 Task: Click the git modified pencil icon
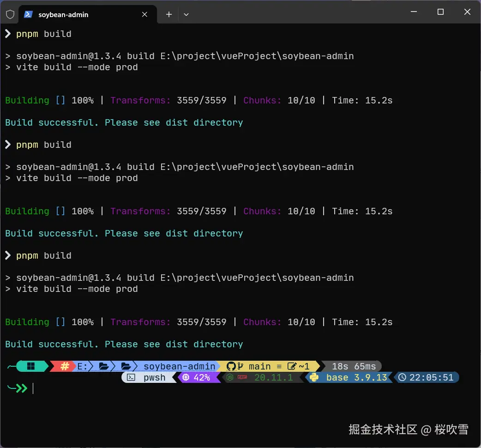point(292,366)
